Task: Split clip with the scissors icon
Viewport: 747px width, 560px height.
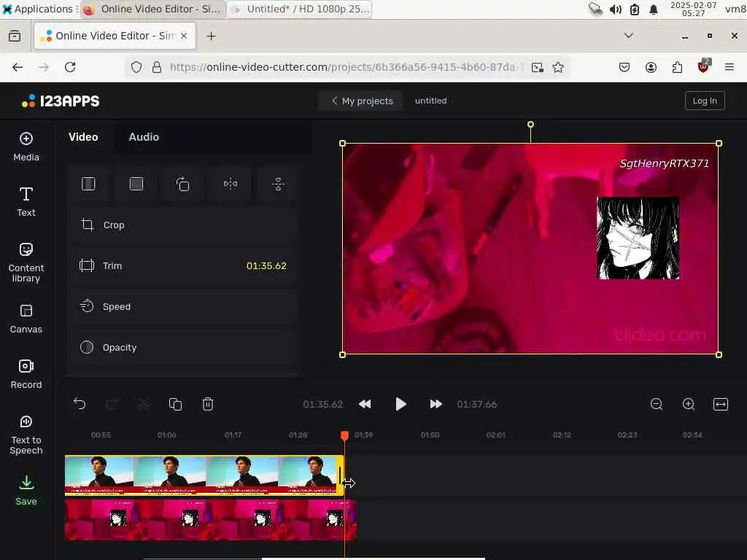Action: 143,404
